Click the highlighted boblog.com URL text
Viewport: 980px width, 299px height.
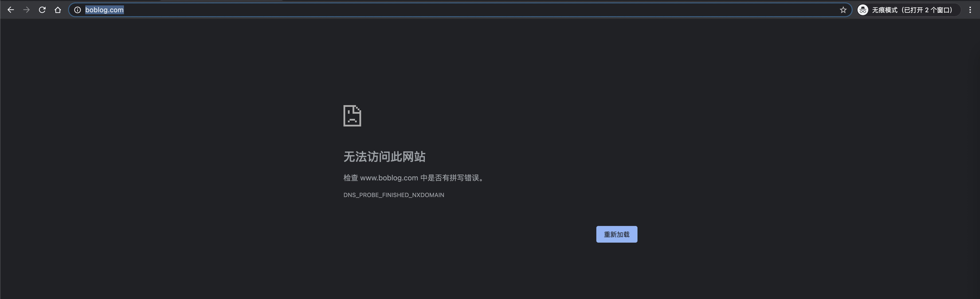[104, 10]
